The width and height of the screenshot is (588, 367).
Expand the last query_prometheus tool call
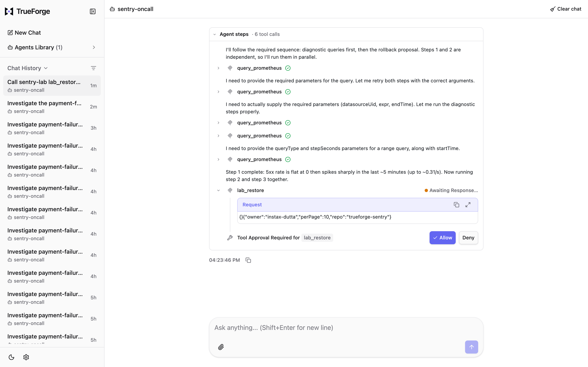coord(218,159)
